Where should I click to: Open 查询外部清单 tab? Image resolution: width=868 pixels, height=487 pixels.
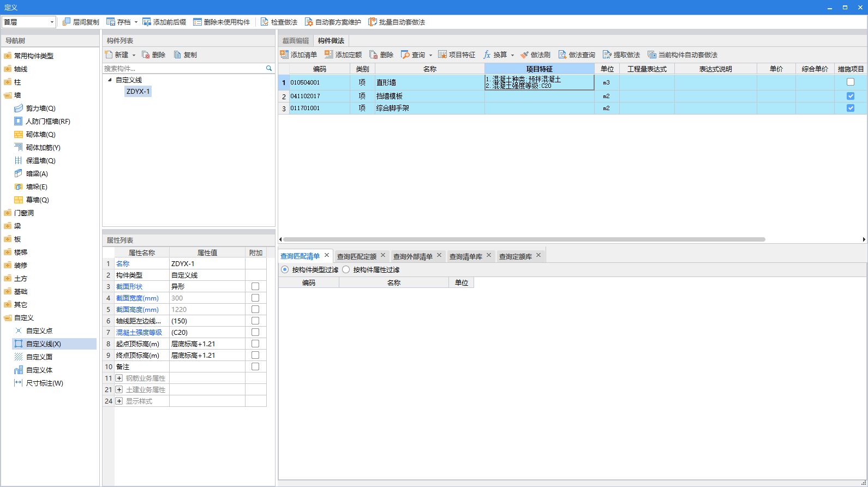point(413,256)
